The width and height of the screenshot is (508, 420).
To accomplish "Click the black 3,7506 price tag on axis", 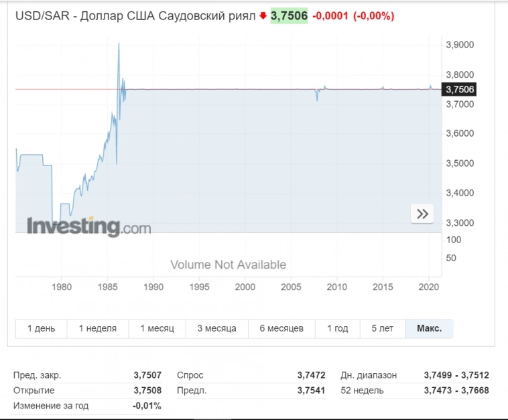I will tap(459, 89).
